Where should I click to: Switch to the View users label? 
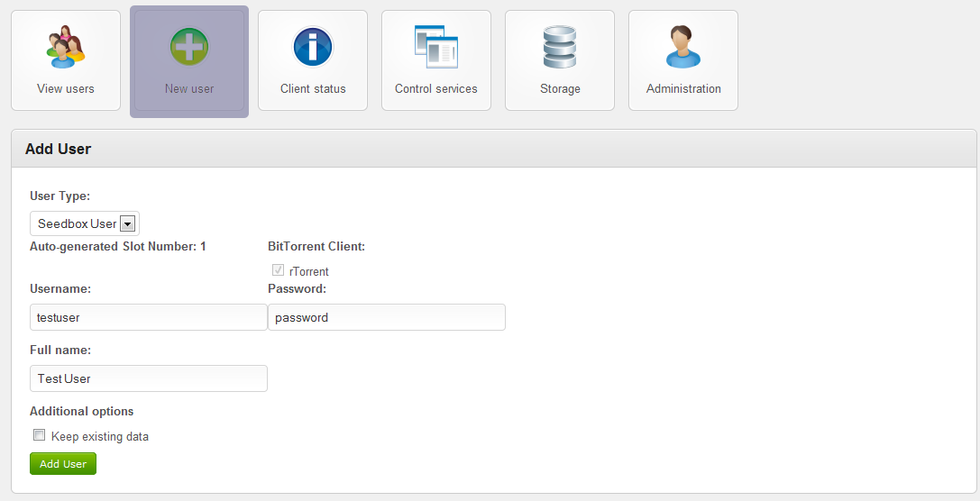coord(66,89)
